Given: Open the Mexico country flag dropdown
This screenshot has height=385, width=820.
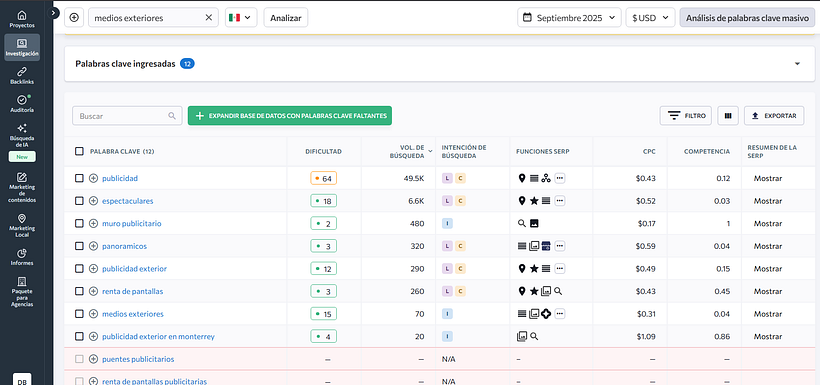Looking at the screenshot, I should pyautogui.click(x=241, y=17).
